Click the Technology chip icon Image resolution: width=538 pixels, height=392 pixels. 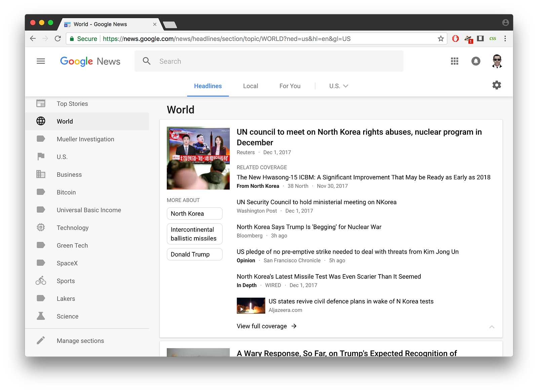click(x=41, y=227)
